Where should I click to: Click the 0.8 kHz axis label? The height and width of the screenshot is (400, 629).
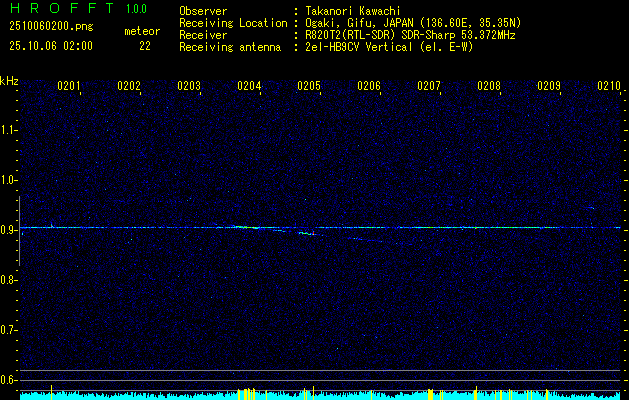pyautogui.click(x=8, y=280)
